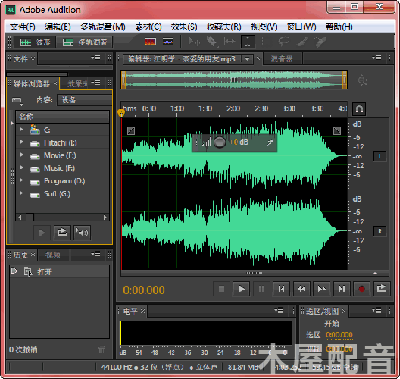Click the fade-out handle at waveform top-right
The image size is (400, 379).
(x=337, y=131)
